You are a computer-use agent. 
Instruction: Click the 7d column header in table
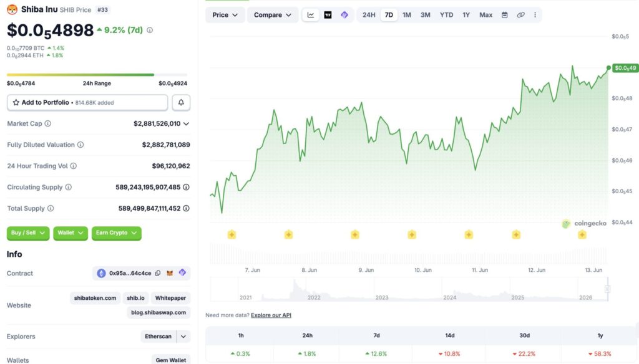376,335
